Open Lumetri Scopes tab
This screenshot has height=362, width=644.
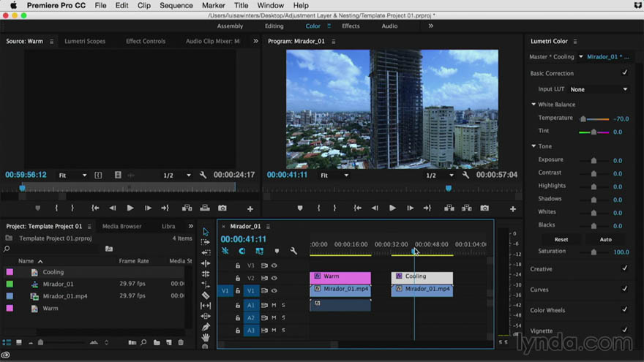point(85,41)
